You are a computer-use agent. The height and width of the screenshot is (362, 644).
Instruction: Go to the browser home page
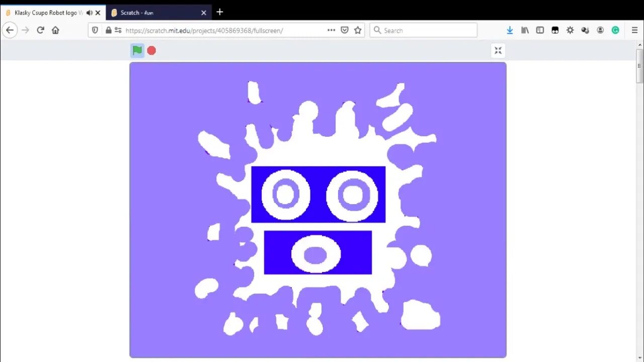tap(55, 30)
